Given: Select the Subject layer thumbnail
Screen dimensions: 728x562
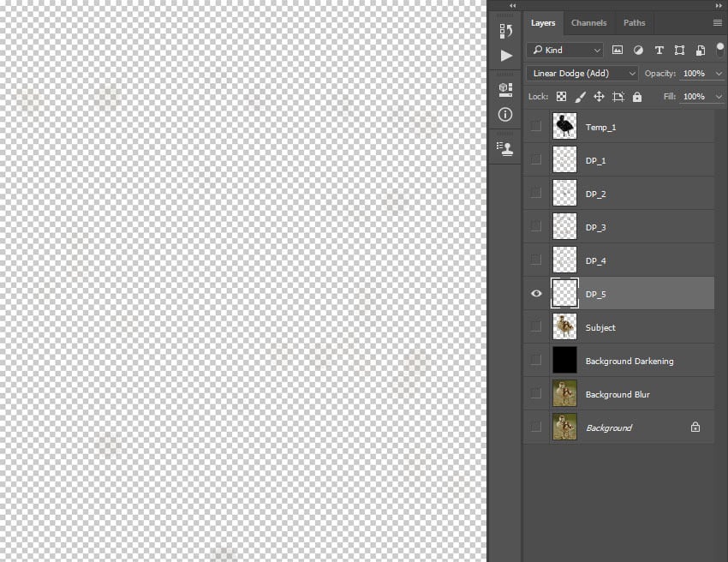Looking at the screenshot, I should [x=564, y=326].
